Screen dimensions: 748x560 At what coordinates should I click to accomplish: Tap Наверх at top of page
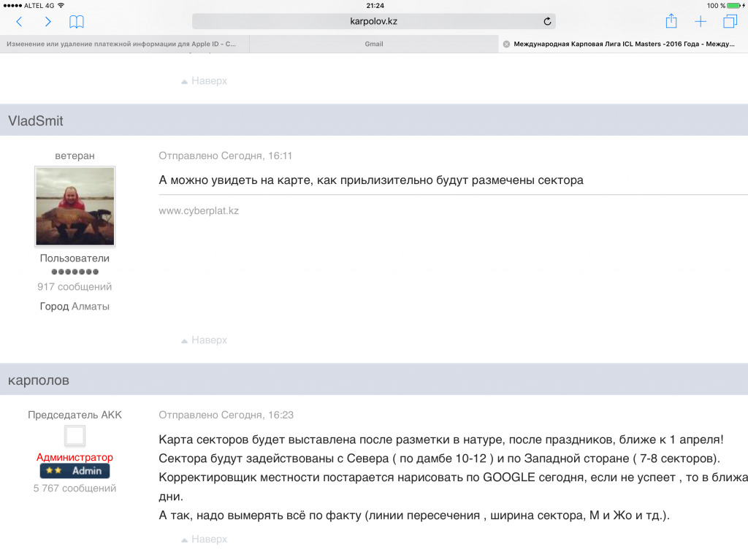click(x=205, y=81)
